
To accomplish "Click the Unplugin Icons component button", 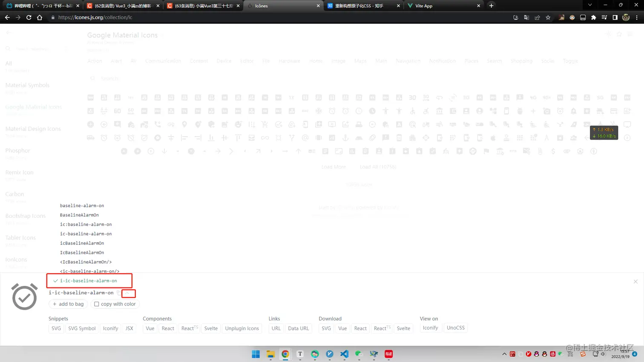I will click(242, 328).
